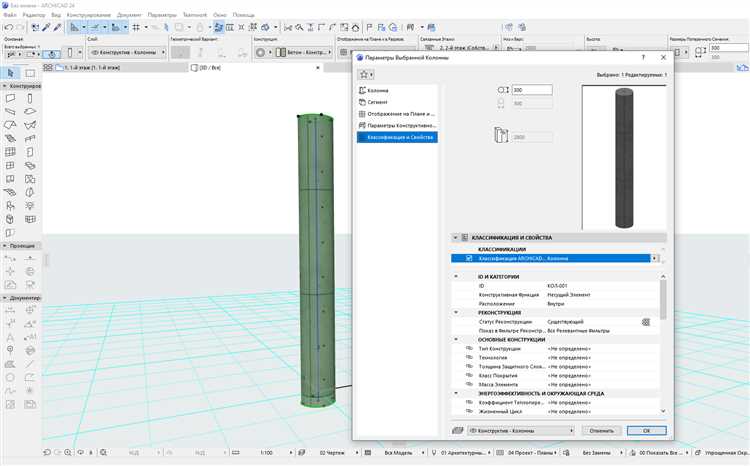This screenshot has width=750, height=466.
Task: Select the Object chair tool
Action: (x=10, y=206)
